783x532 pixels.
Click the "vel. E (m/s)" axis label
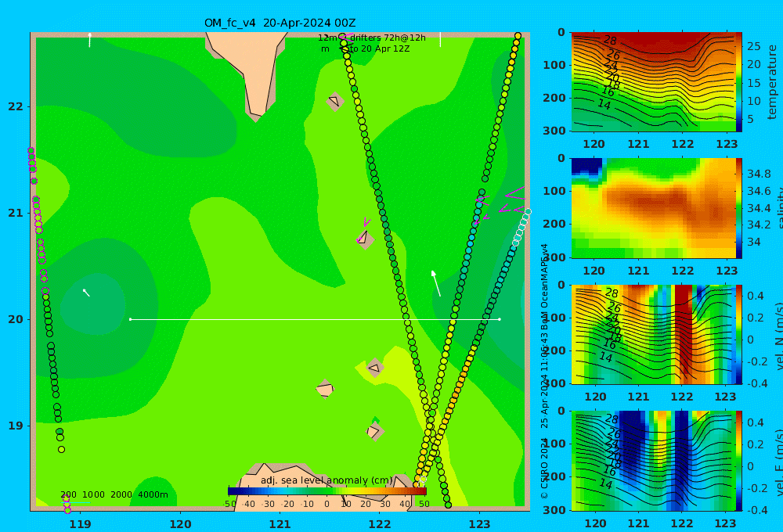[x=778, y=462]
